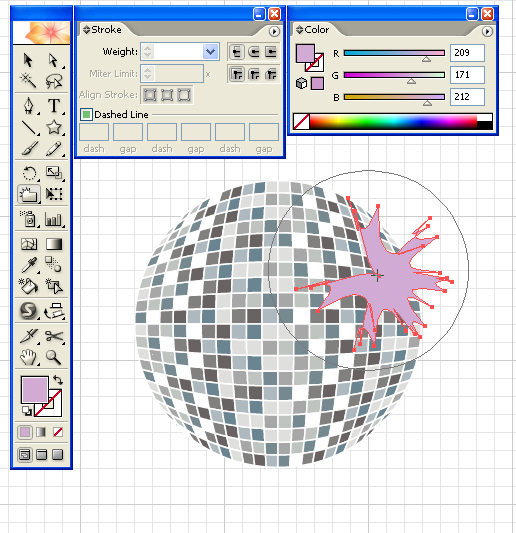Swap fill and stroke in toolbox

[x=58, y=380]
